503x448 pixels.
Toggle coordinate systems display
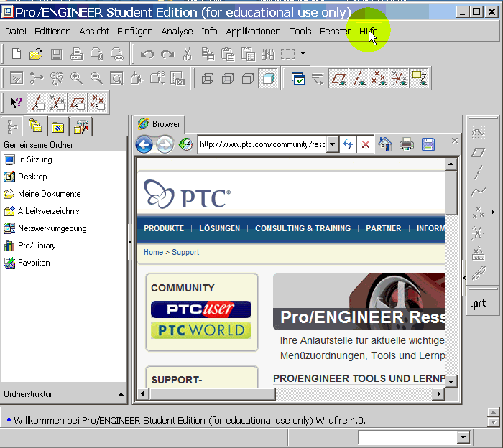pos(399,78)
